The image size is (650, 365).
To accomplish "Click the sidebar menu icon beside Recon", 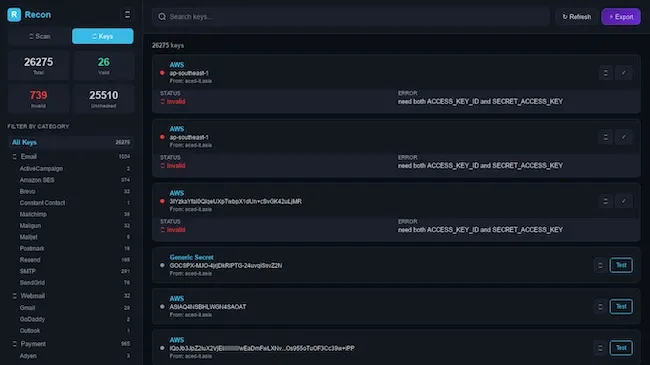I will (127, 15).
